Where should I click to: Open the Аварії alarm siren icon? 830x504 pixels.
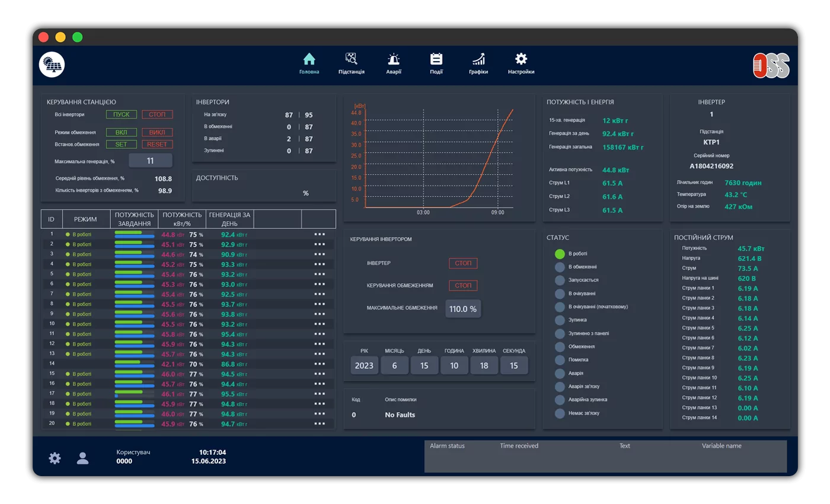point(394,59)
